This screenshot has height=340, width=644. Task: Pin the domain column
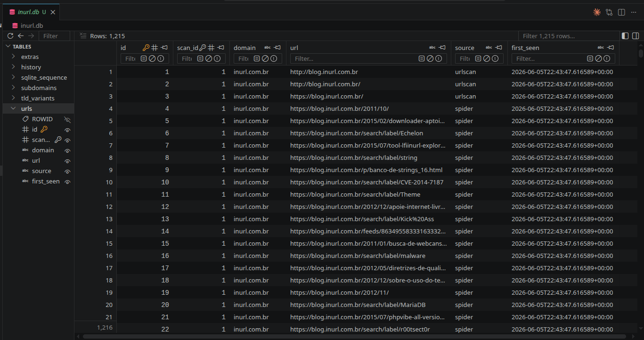click(x=277, y=48)
